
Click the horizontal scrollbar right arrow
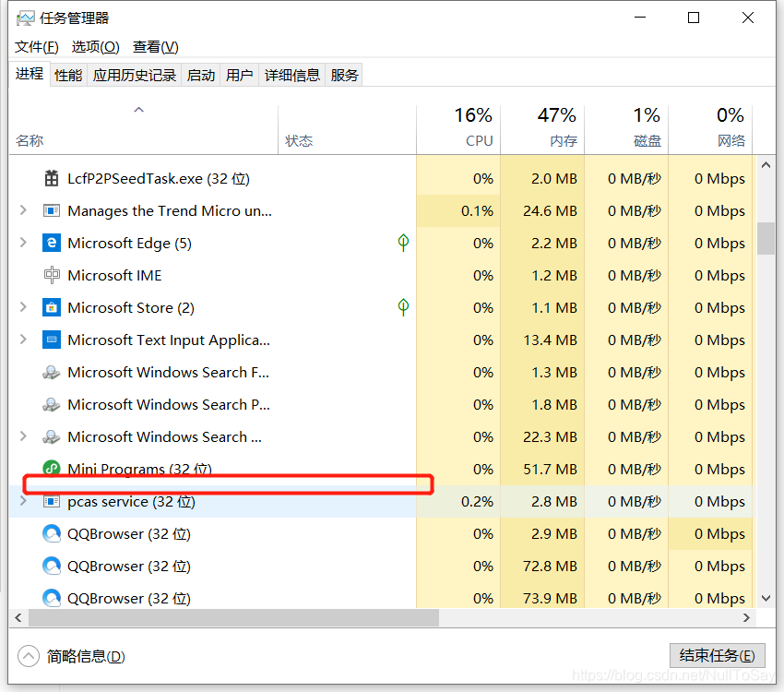(746, 617)
